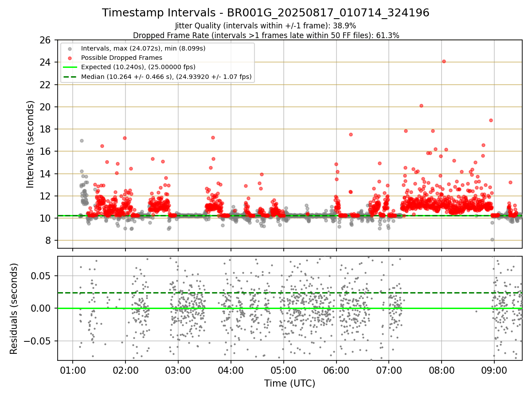Viewport: 532px width, 399px height.
Task: Click the 'Time (UTC)' x-axis label
Action: pos(289,383)
